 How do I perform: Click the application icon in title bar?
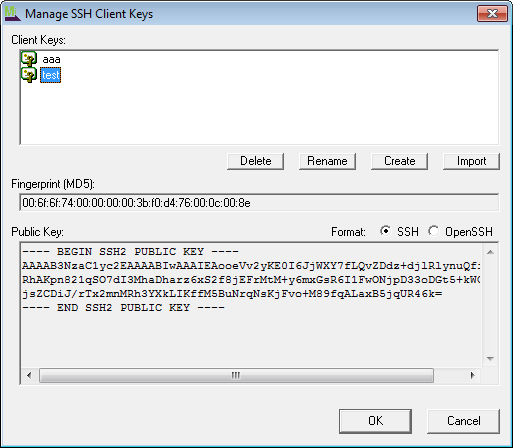pyautogui.click(x=13, y=14)
